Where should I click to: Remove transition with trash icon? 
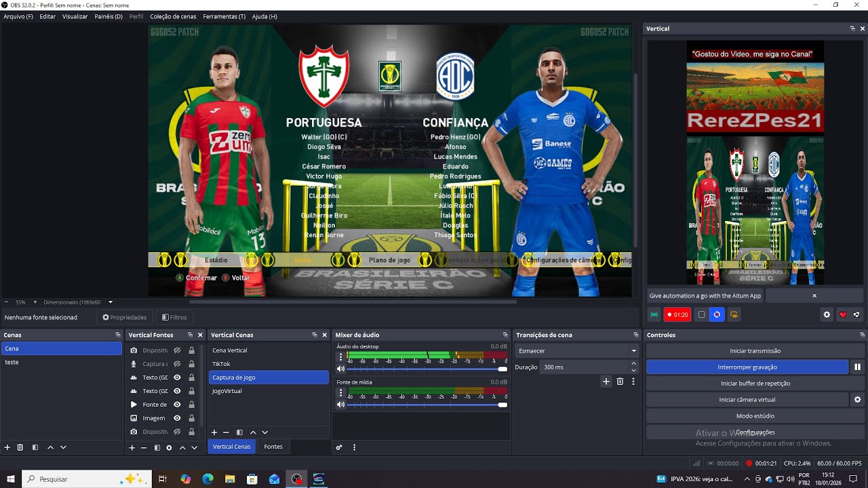point(620,382)
